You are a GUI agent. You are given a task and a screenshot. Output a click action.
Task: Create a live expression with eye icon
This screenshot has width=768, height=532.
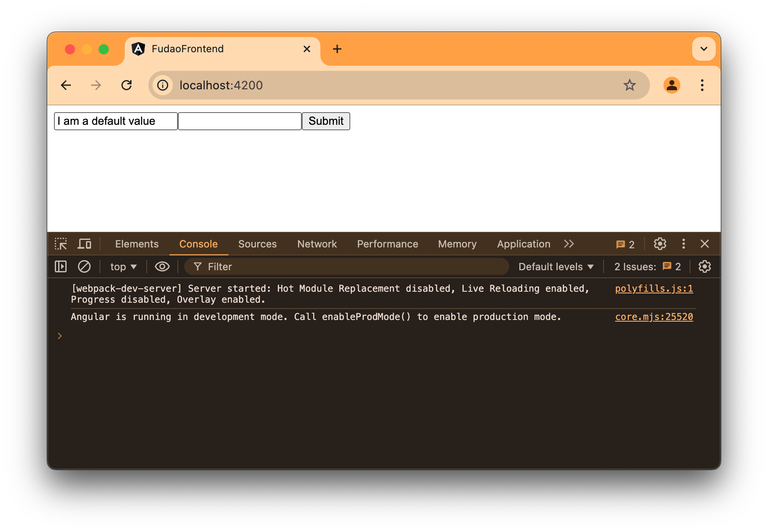click(162, 266)
